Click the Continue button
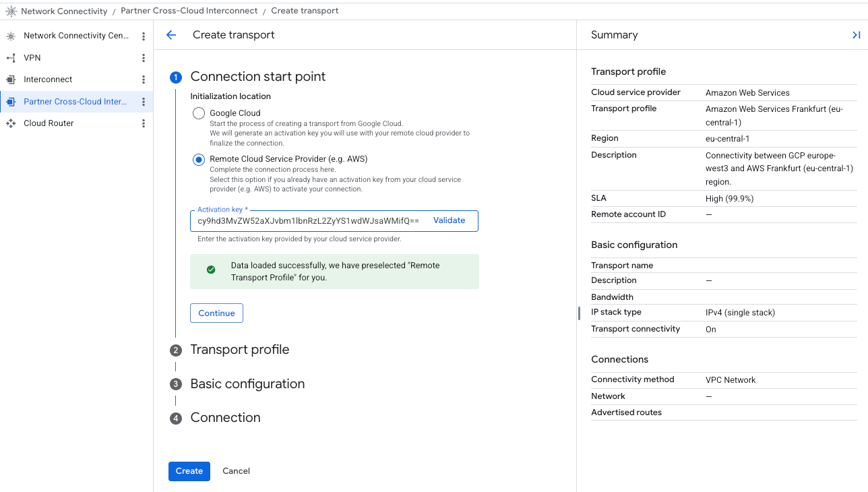Screen dimensions: 868x492 216,313
